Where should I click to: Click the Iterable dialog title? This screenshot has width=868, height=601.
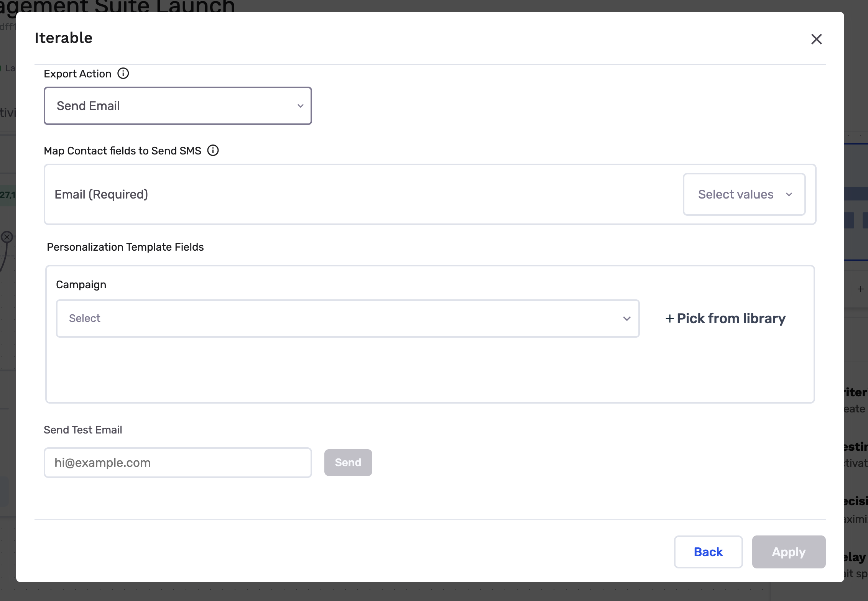click(64, 38)
